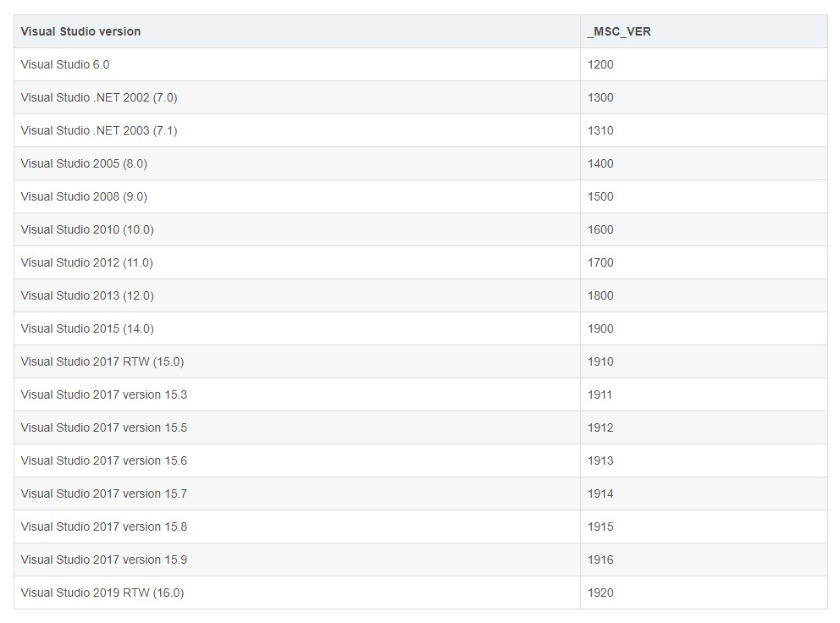Click the 1200 value cell
Screen dimensions: 840x623
(x=600, y=64)
